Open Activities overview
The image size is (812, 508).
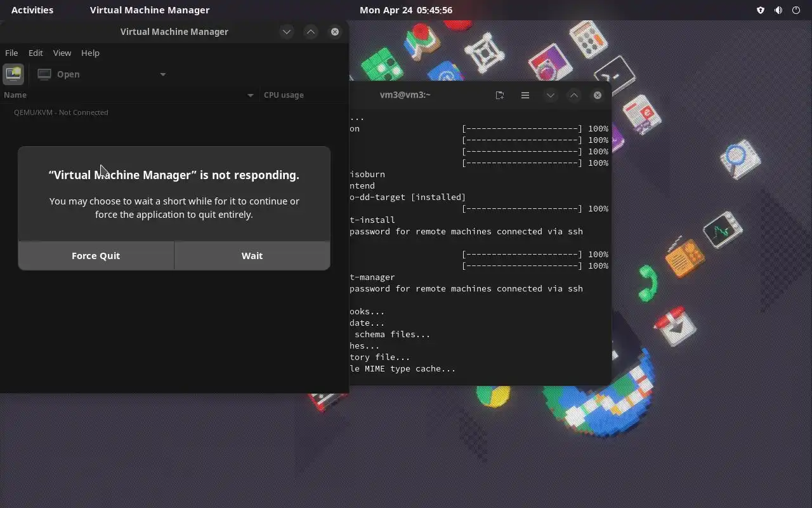click(32, 10)
